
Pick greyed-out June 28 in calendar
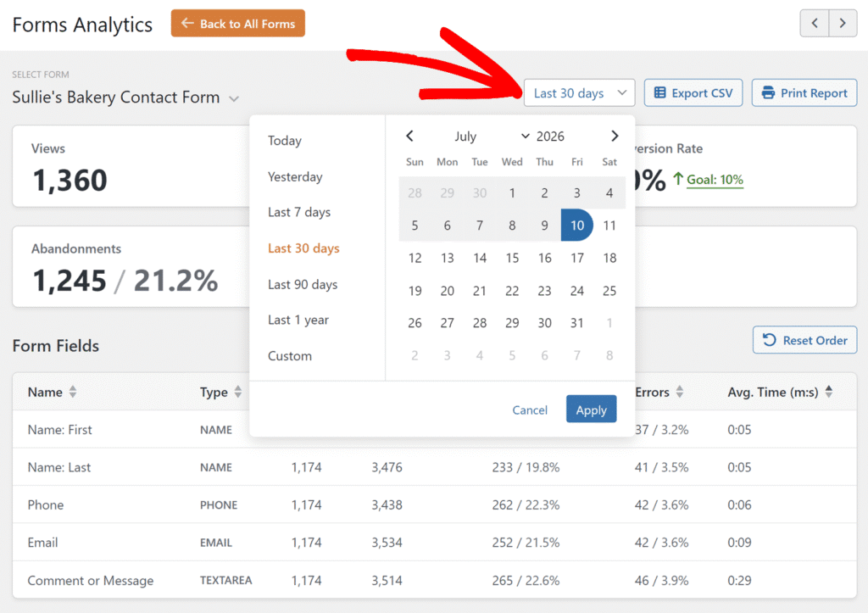[x=415, y=192]
